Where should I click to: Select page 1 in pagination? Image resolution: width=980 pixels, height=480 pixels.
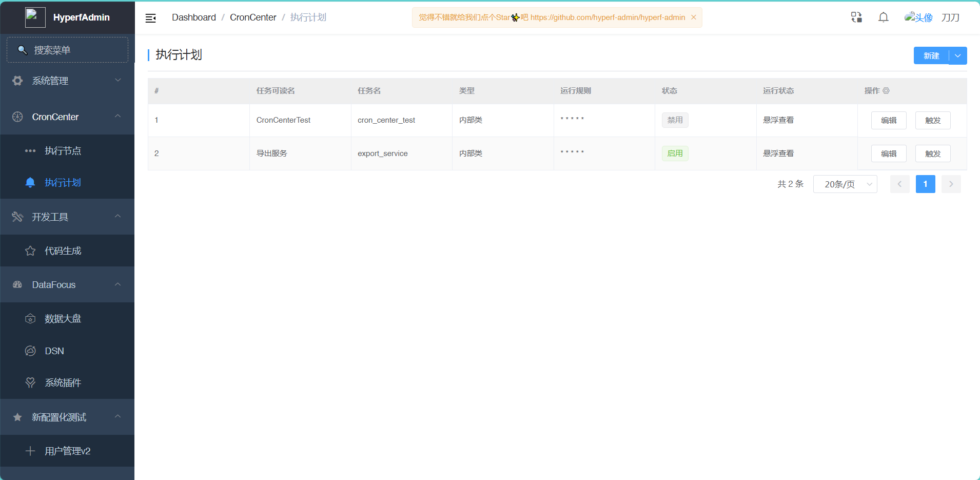926,184
